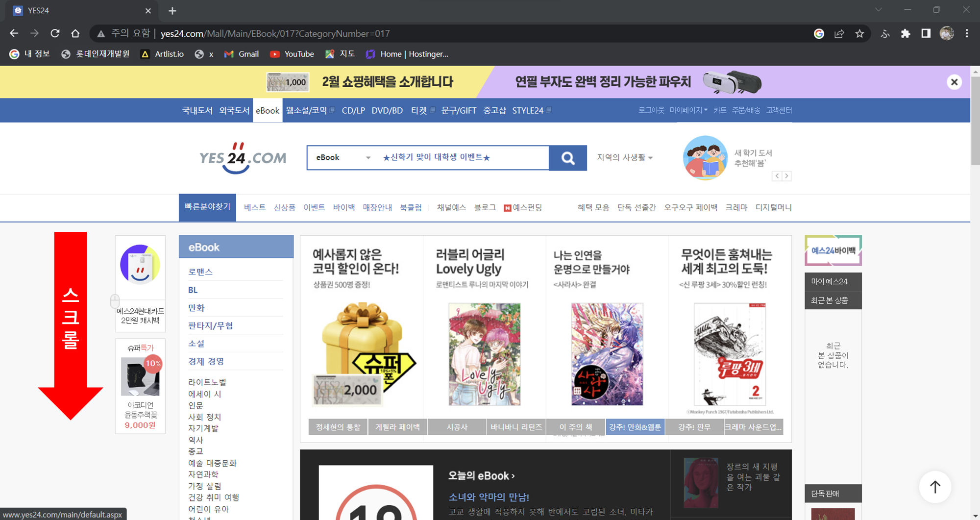Open 이벤트 menu item
Image resolution: width=980 pixels, height=520 pixels.
point(314,207)
